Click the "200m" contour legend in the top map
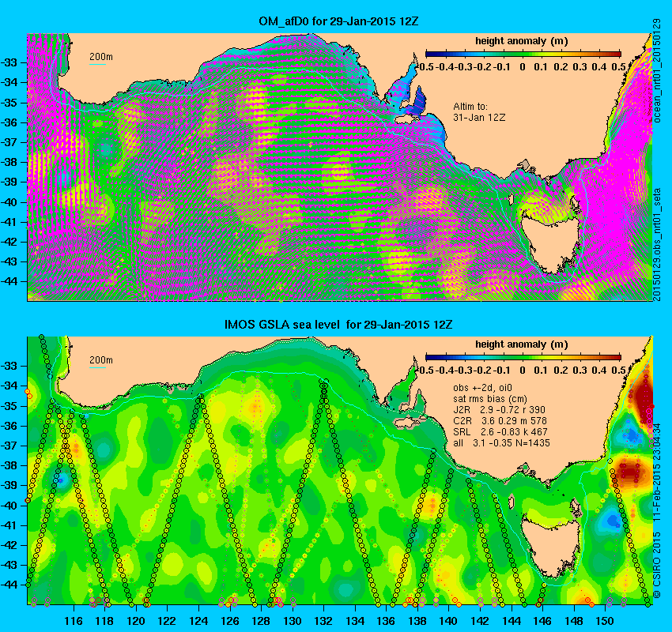672x632 pixels. tap(101, 58)
